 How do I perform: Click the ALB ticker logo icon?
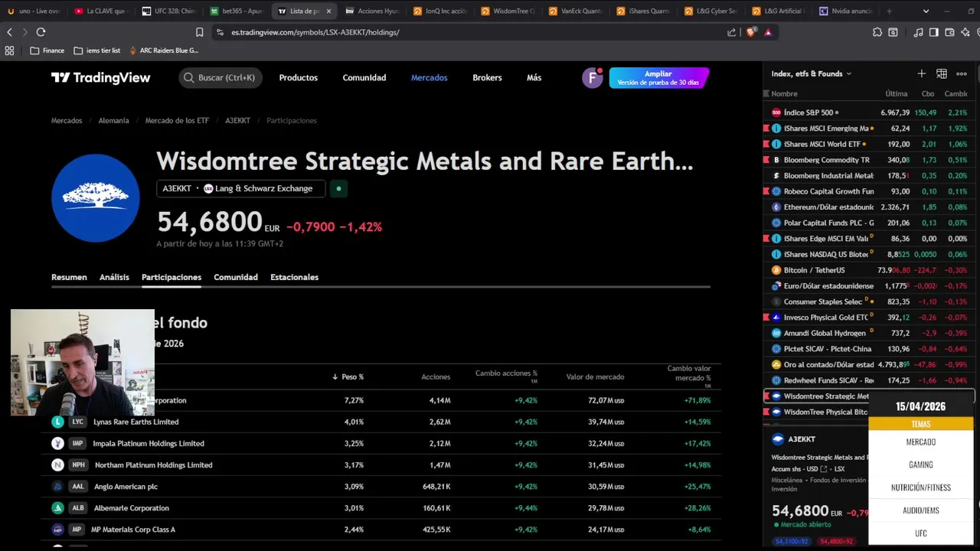pyautogui.click(x=57, y=508)
